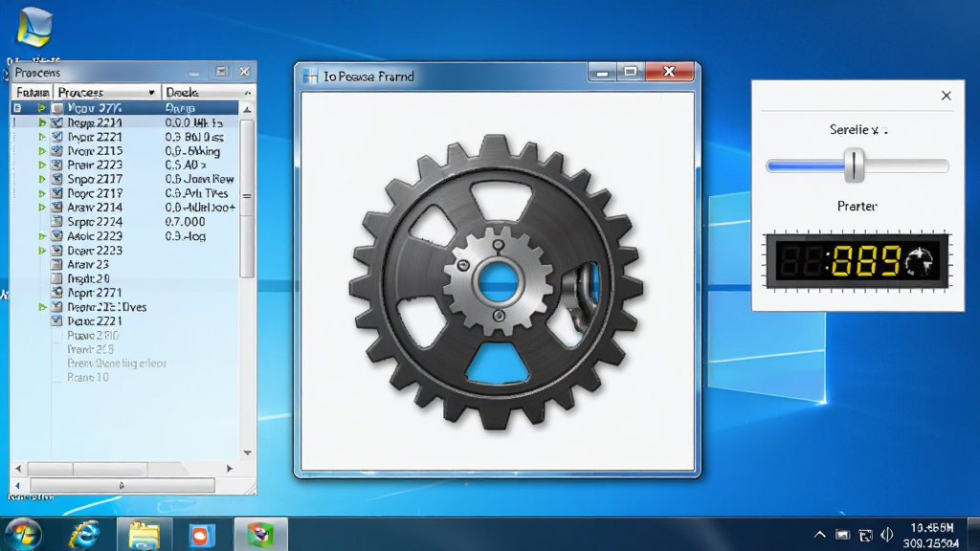The image size is (980, 551).
Task: Close the slider panel with the X button
Action: coord(947,96)
